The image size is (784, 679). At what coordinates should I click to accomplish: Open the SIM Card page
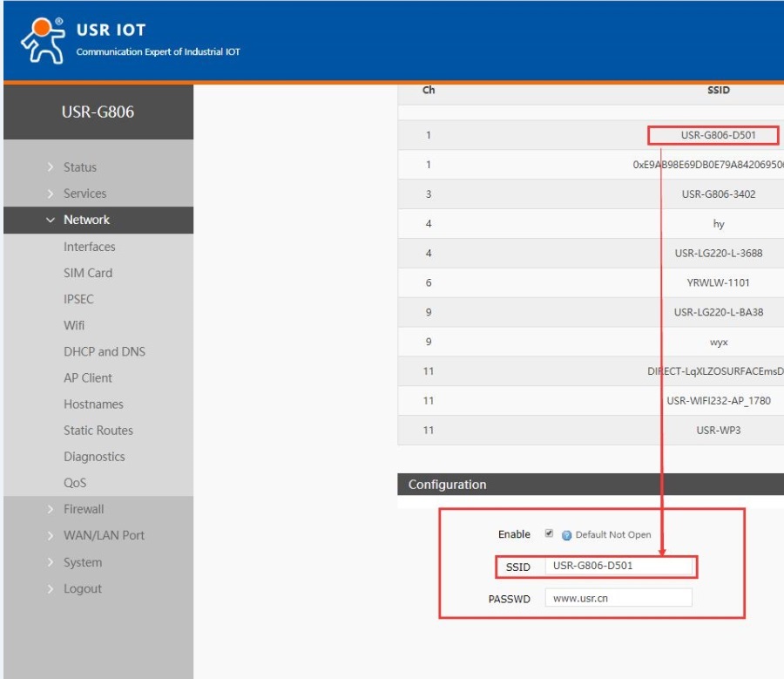tap(88, 273)
